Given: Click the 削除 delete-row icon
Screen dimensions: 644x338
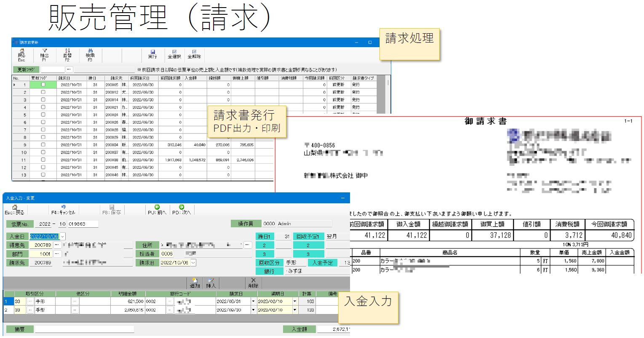Looking at the screenshot, I should [253, 282].
